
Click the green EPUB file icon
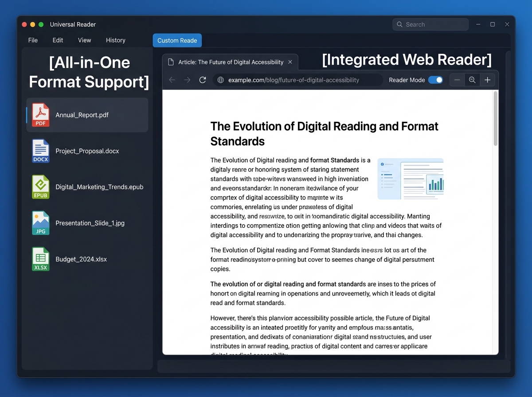[x=41, y=187]
